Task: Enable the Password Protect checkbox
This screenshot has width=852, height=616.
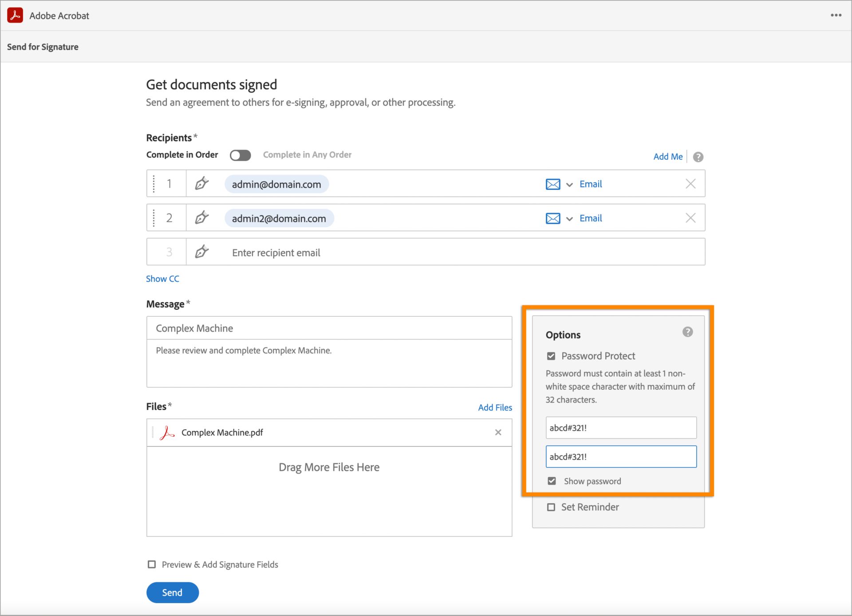Action: pyautogui.click(x=552, y=356)
